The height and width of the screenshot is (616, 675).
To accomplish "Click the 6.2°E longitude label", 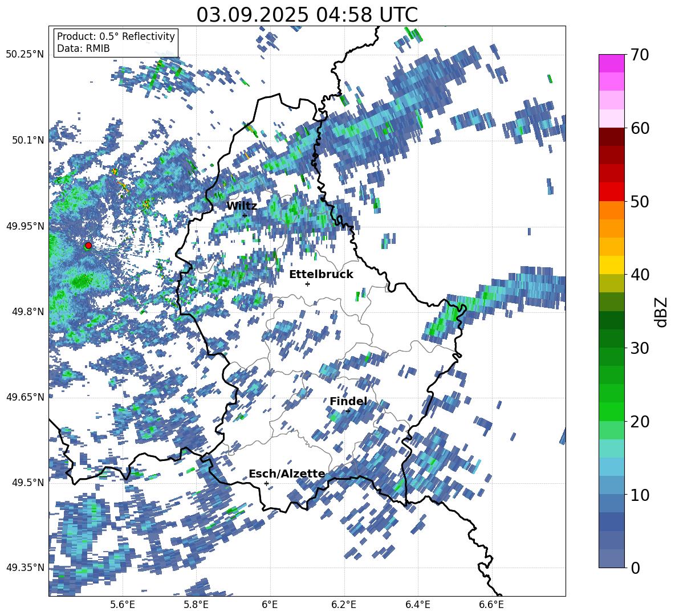I will (x=344, y=605).
